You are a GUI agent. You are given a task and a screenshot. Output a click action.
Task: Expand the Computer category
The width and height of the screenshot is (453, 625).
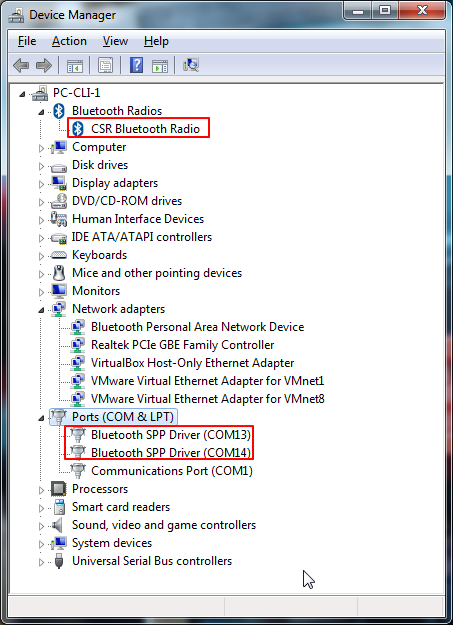[41, 148]
